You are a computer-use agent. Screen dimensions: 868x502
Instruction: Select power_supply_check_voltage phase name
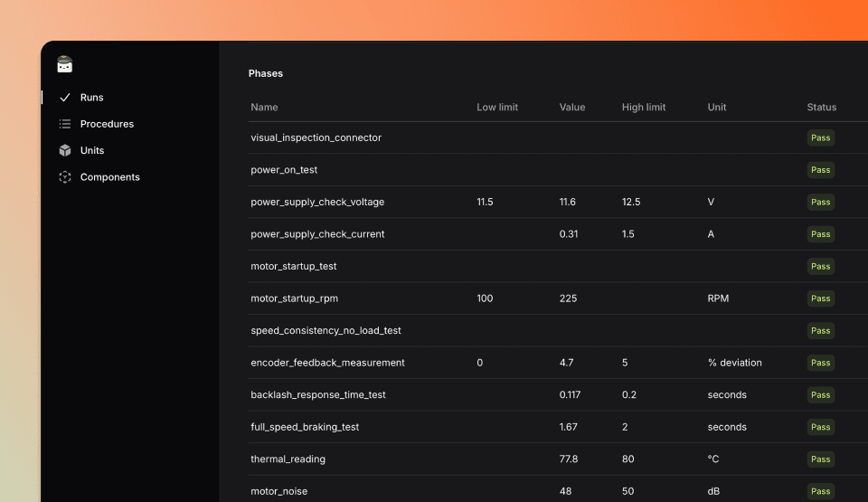pos(317,203)
